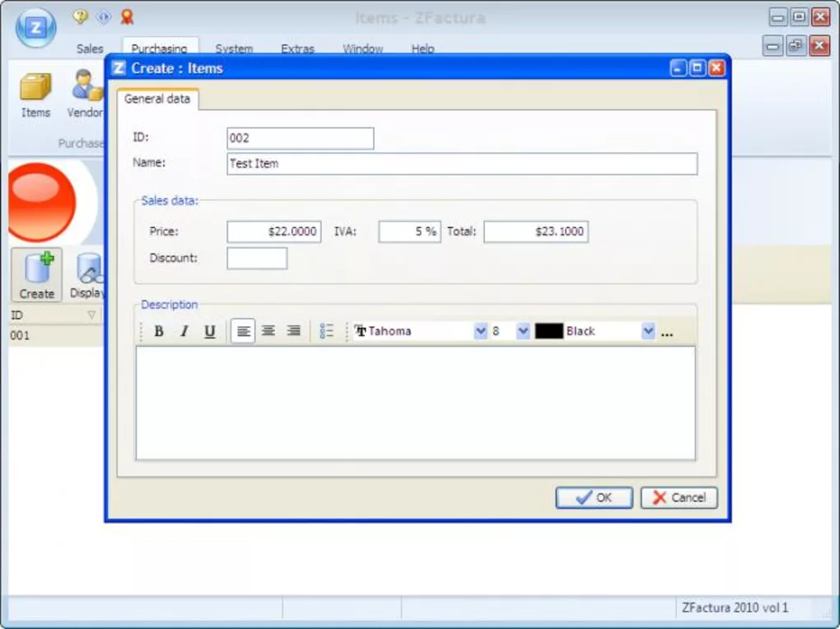Apply Underline formatting in description

(x=210, y=331)
